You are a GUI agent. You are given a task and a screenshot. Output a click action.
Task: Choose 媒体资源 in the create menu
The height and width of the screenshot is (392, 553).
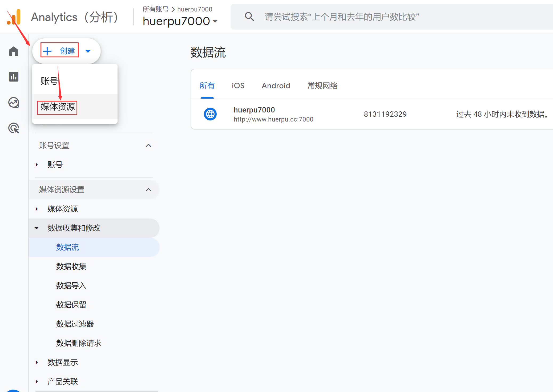pyautogui.click(x=75, y=107)
